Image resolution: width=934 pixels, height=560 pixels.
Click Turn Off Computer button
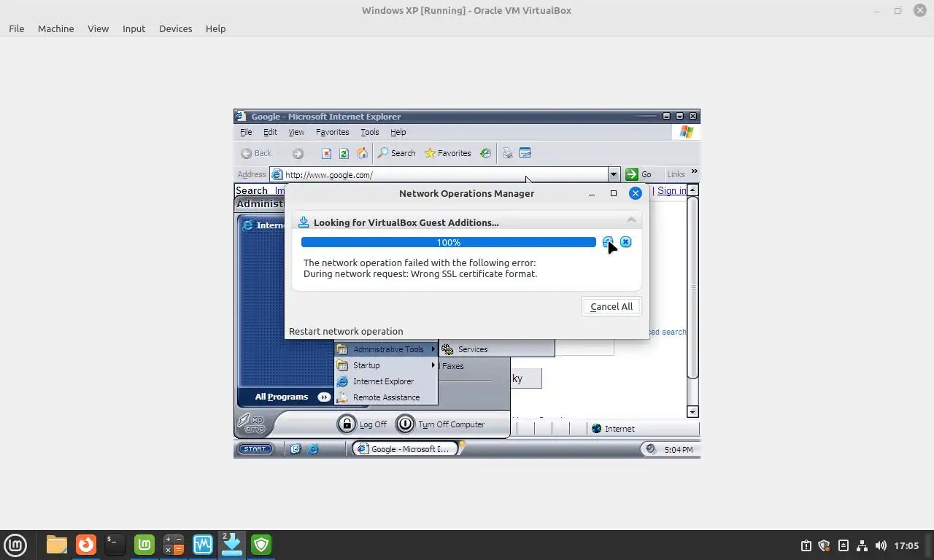pos(441,424)
